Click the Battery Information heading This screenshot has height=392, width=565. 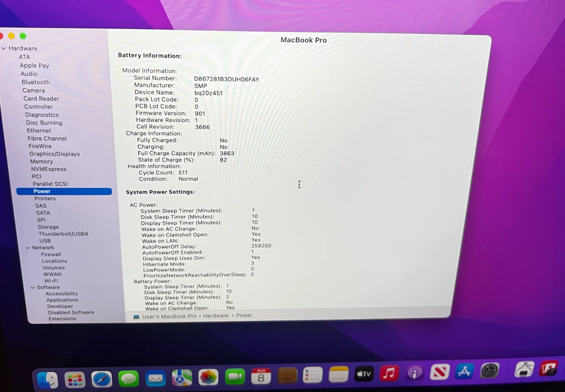click(x=150, y=56)
